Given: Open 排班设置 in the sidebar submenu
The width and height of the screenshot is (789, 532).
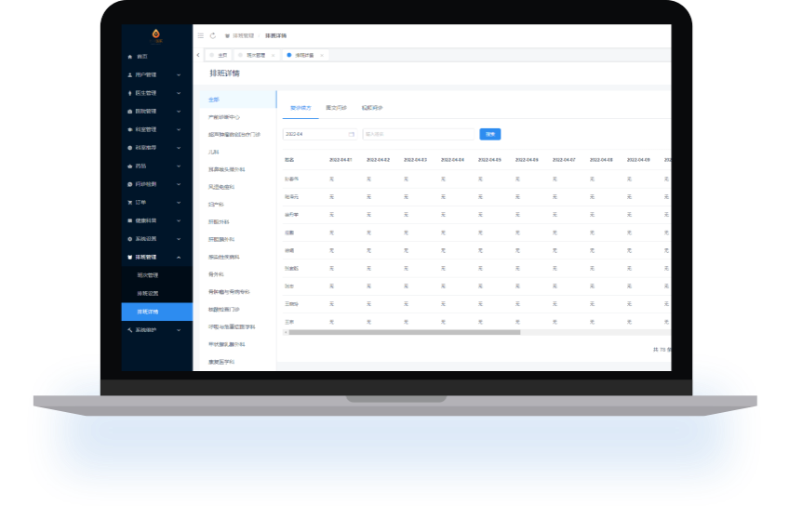Looking at the screenshot, I should [x=148, y=293].
